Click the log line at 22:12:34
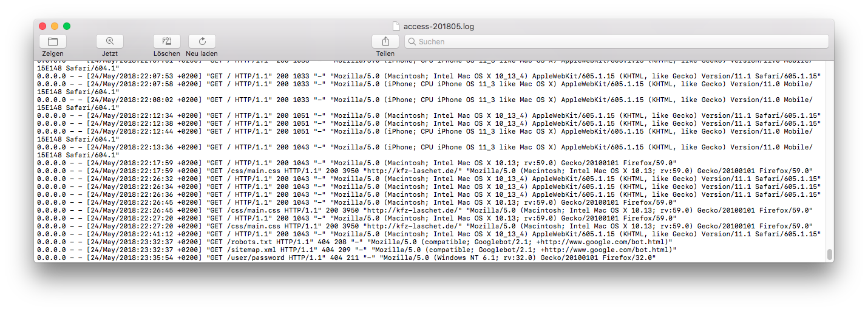Image resolution: width=868 pixels, height=311 pixels. 429,115
